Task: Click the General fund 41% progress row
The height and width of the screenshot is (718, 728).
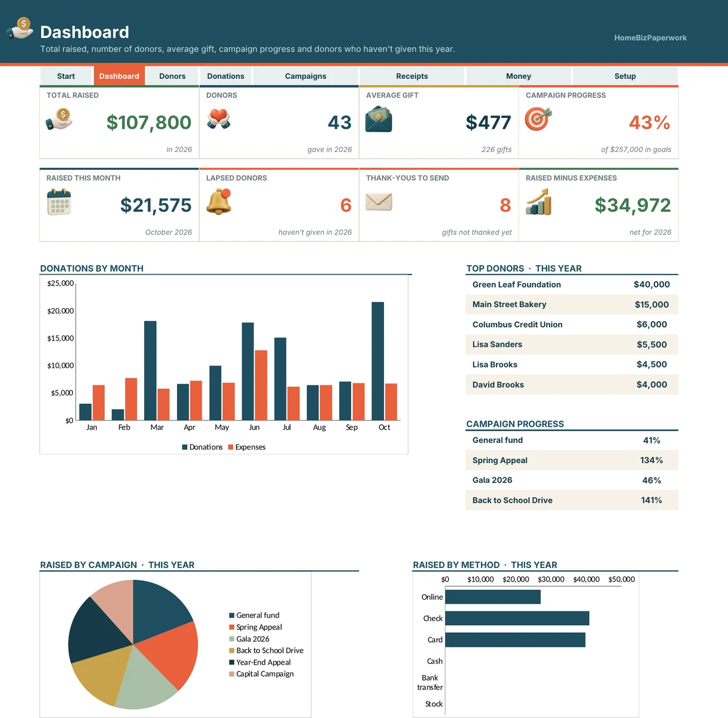Action: [572, 440]
